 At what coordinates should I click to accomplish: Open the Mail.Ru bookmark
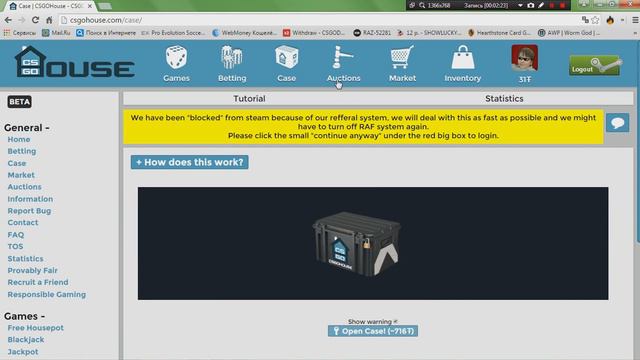[56, 33]
